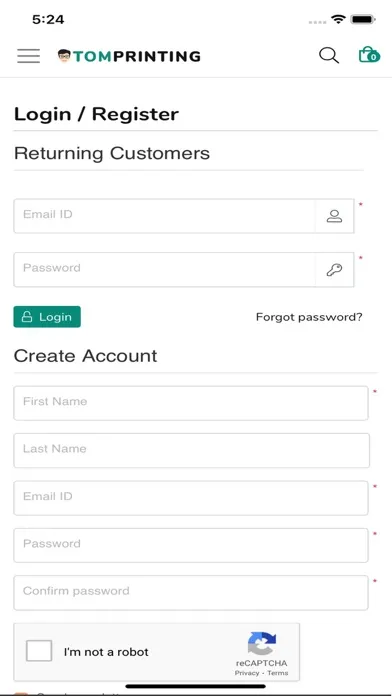Open reCAPTCHA Privacy link

click(247, 673)
